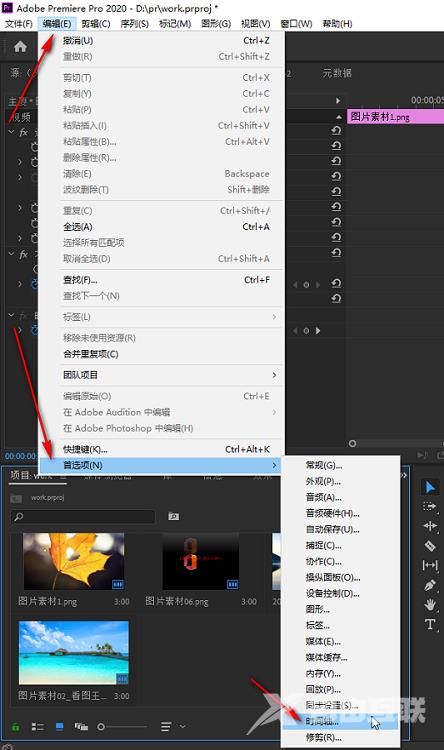
Task: Select the Razor tool
Action: tap(430, 545)
